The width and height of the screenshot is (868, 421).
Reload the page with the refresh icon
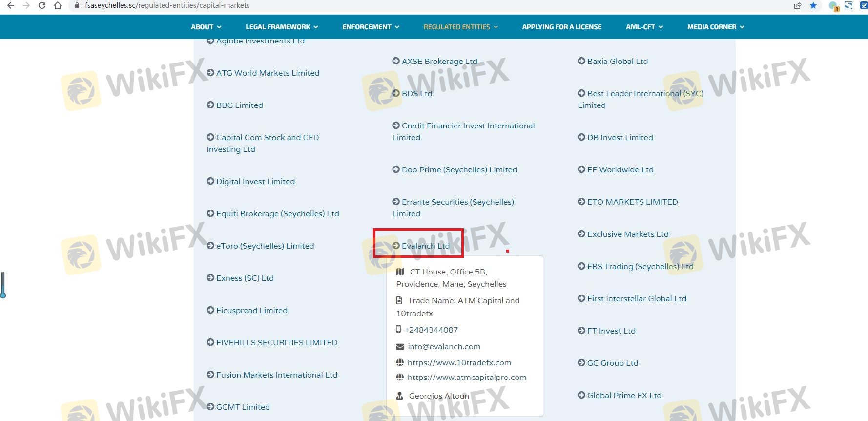42,5
